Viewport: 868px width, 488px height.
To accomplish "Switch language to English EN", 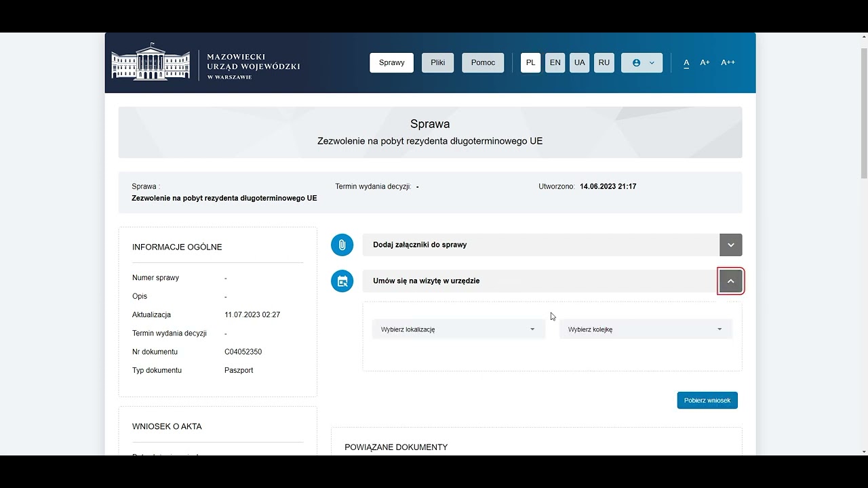I will click(x=555, y=62).
